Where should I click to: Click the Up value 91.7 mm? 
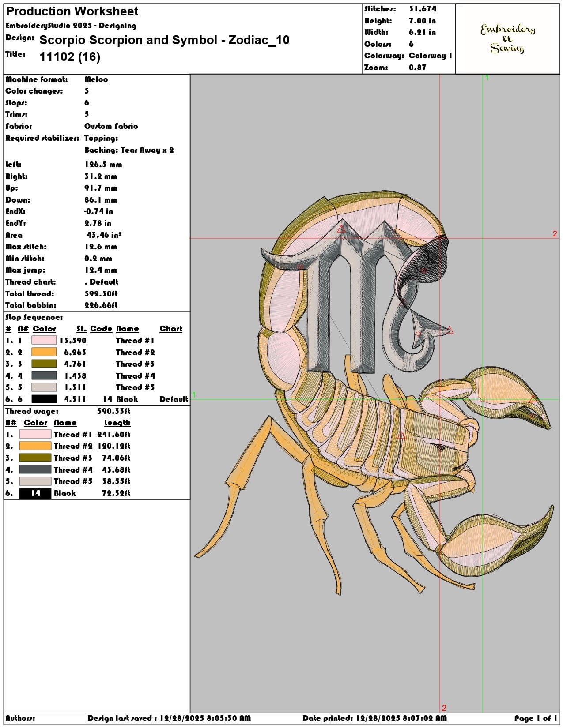pos(101,188)
